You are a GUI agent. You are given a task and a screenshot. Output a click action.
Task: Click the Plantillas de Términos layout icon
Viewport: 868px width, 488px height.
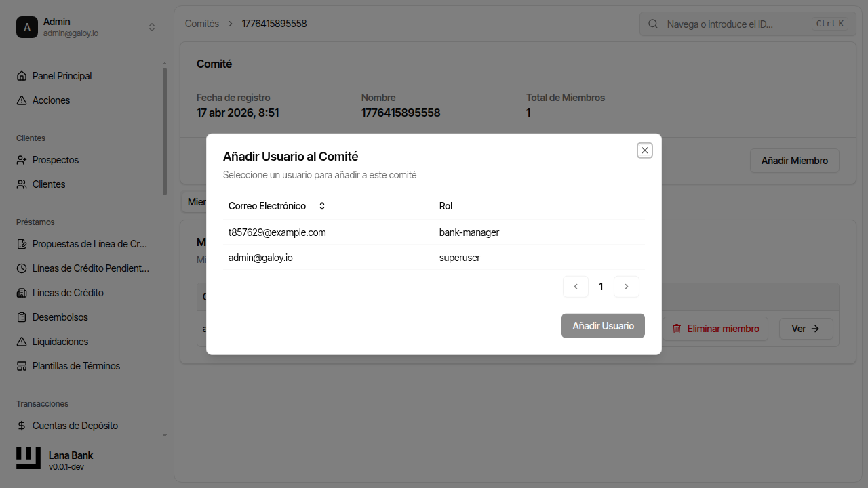(x=22, y=366)
